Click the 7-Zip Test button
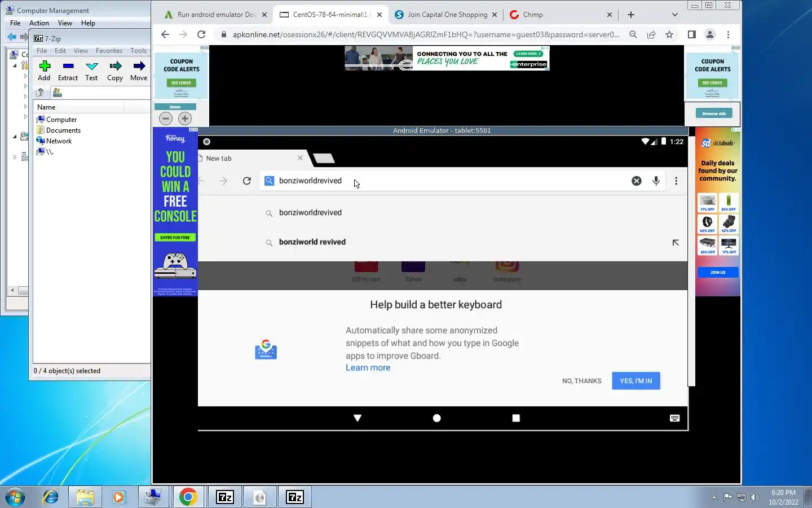Viewport: 812px width, 508px height. click(91, 71)
